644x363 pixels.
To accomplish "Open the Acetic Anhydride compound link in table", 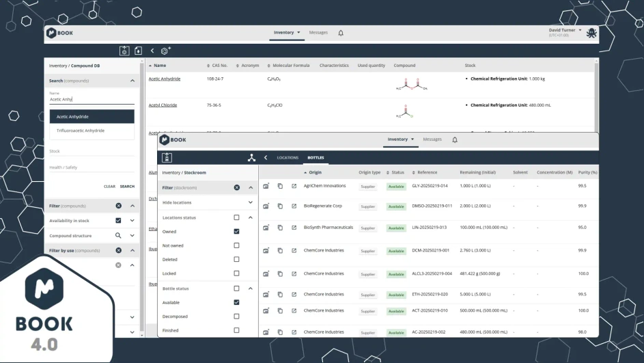I will point(165,79).
